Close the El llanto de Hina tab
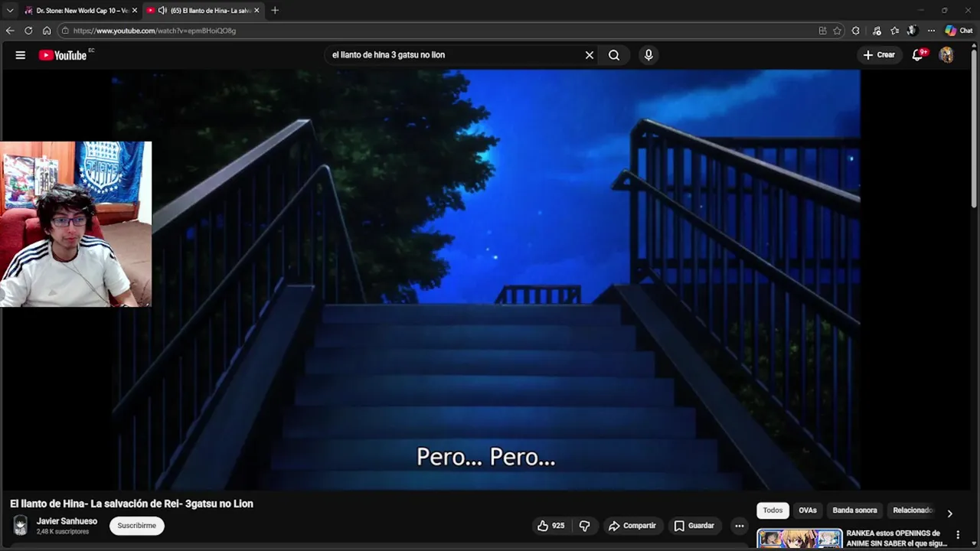 coord(257,11)
